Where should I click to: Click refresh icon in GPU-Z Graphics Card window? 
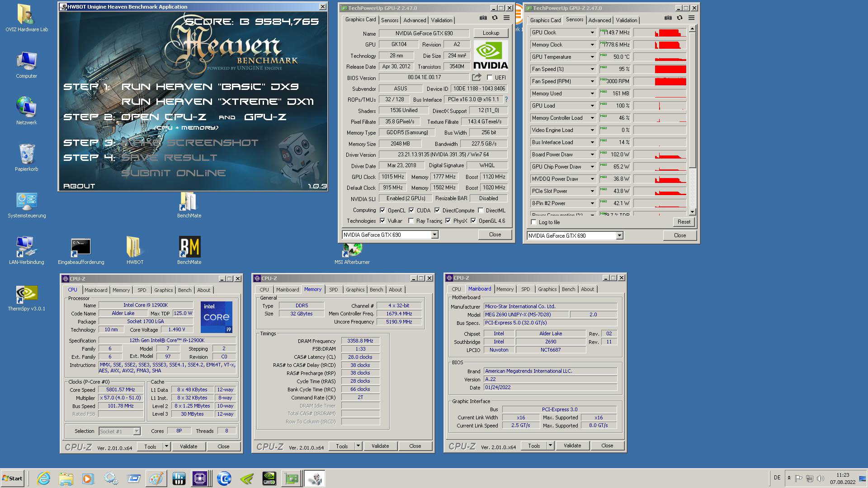point(495,18)
